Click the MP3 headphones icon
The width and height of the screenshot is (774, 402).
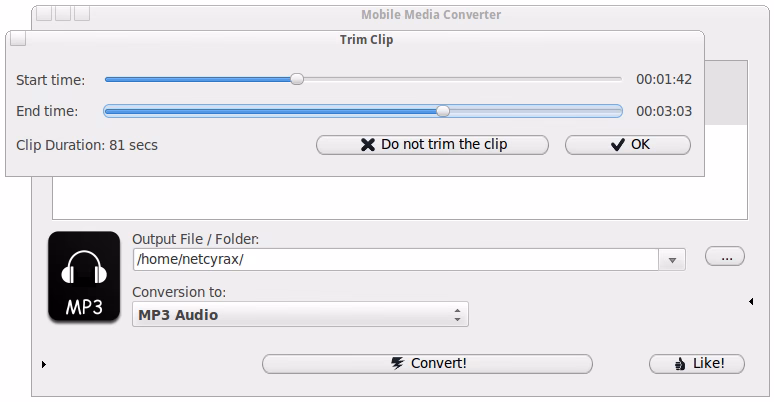(x=84, y=277)
